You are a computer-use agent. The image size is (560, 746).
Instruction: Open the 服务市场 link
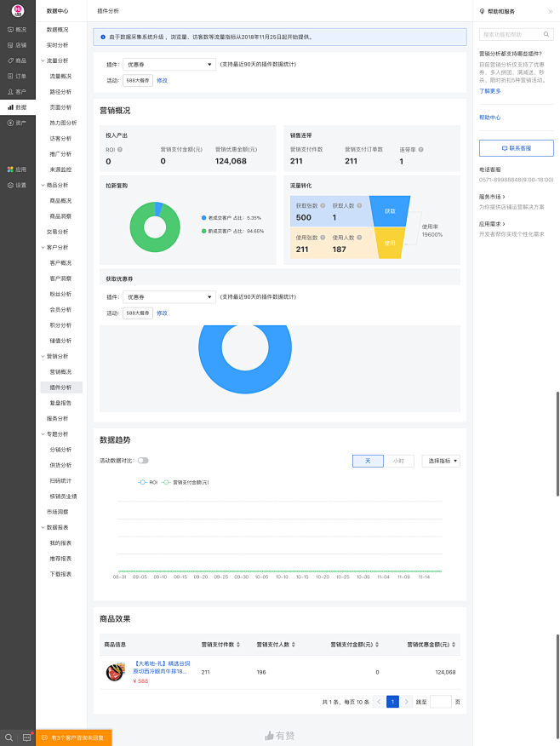tap(492, 197)
